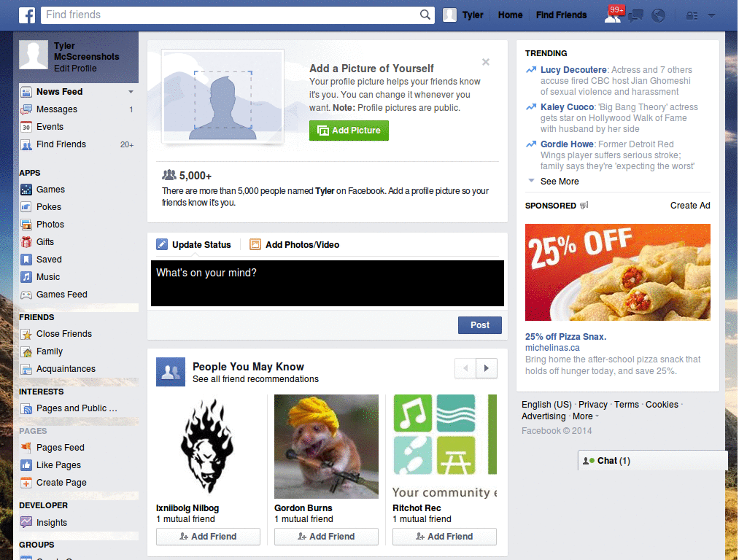The width and height of the screenshot is (747, 560).
Task: Select the Add Photos/Video tab
Action: (x=295, y=245)
